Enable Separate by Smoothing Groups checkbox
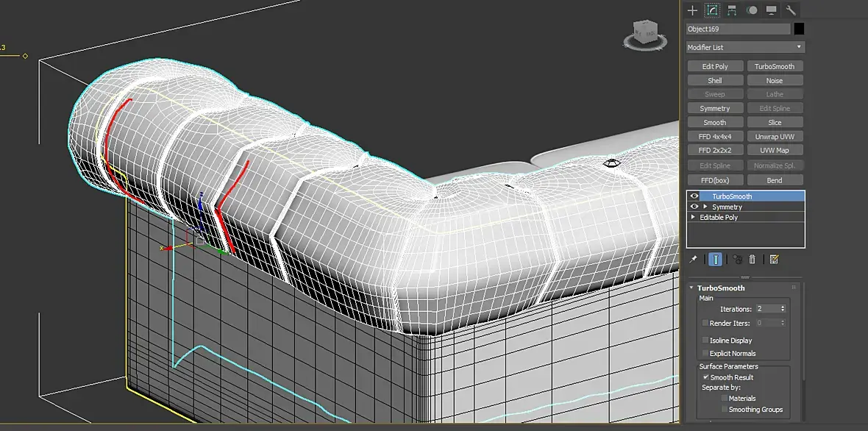 pos(725,410)
